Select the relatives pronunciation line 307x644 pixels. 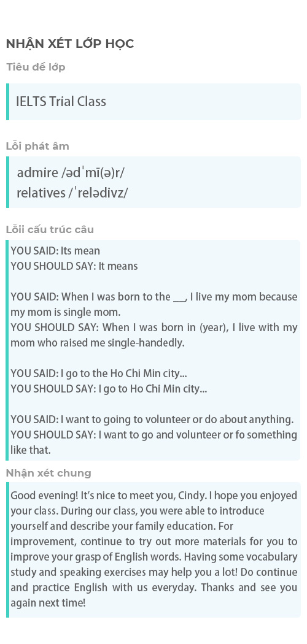(x=72, y=193)
